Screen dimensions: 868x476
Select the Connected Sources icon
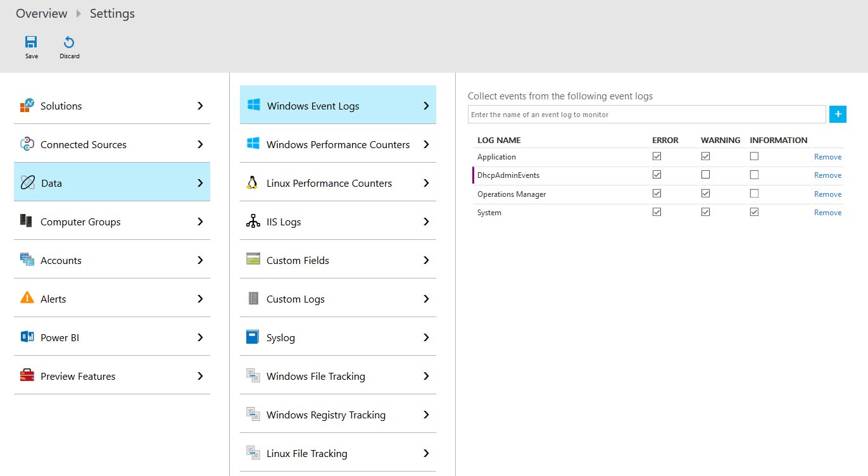27,144
